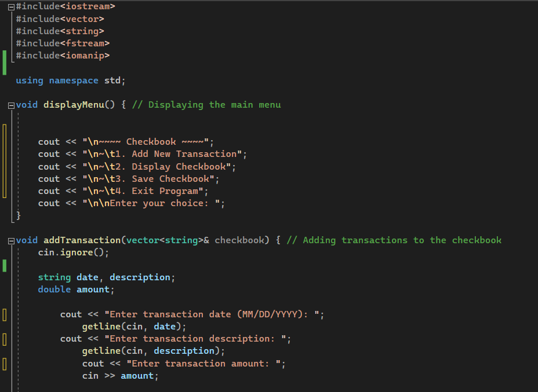Collapse the displayMenu function fold box

11,105
